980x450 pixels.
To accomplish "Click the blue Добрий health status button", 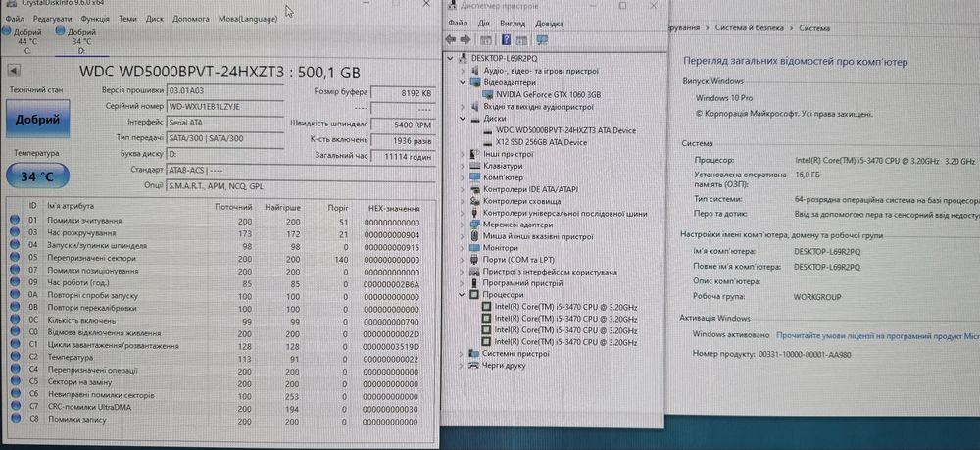I will (x=37, y=119).
